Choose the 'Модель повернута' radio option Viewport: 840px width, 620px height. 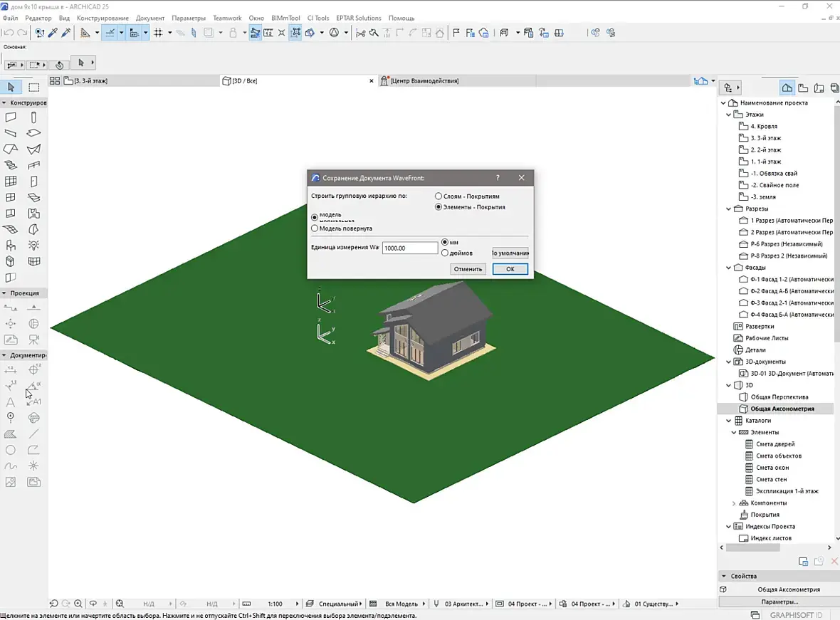pyautogui.click(x=315, y=228)
